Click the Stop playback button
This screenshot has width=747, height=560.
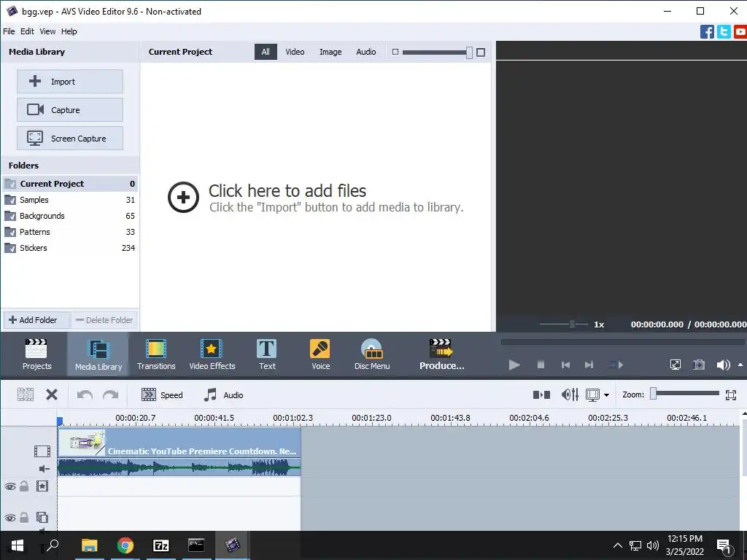pos(541,365)
